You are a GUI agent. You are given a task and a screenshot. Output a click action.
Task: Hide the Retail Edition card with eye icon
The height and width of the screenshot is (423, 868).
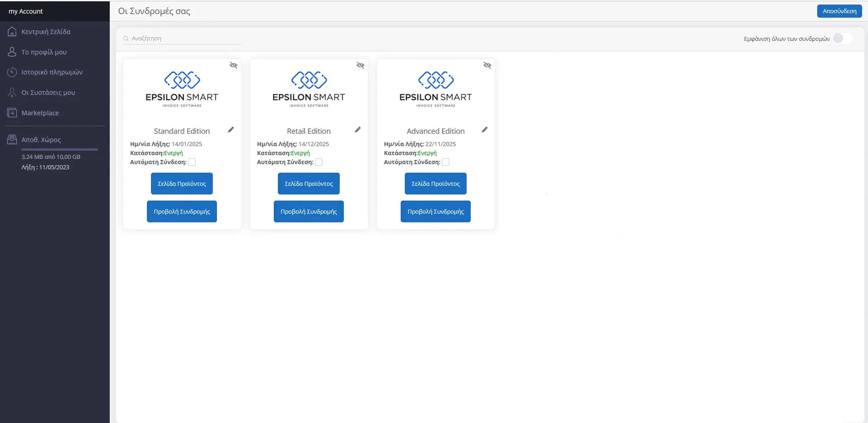click(x=361, y=65)
